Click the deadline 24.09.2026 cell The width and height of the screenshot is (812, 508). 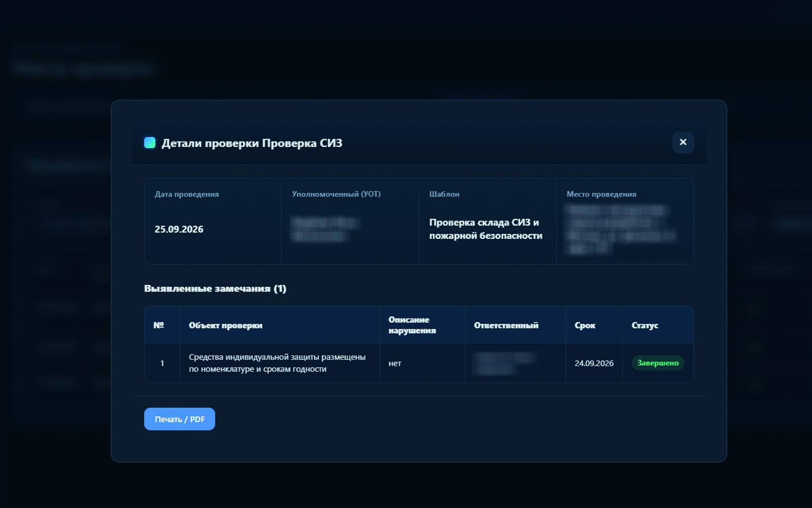[594, 363]
